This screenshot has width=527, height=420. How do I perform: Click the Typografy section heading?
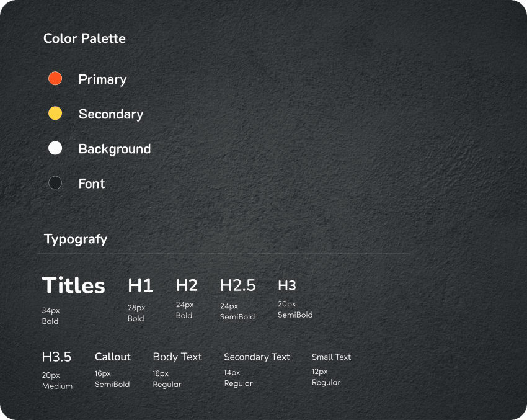[x=76, y=239]
